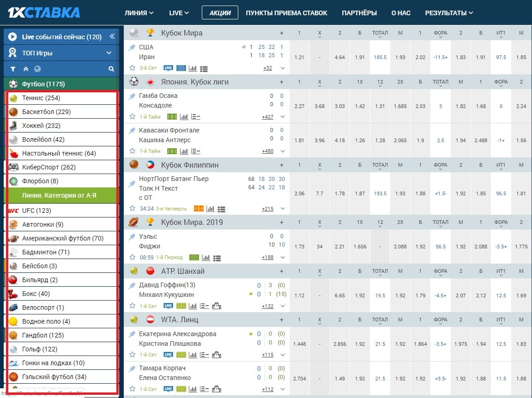The image size is (532, 398).
Task: Open the ЛИНИЯ dropdown menu
Action: pyautogui.click(x=139, y=13)
